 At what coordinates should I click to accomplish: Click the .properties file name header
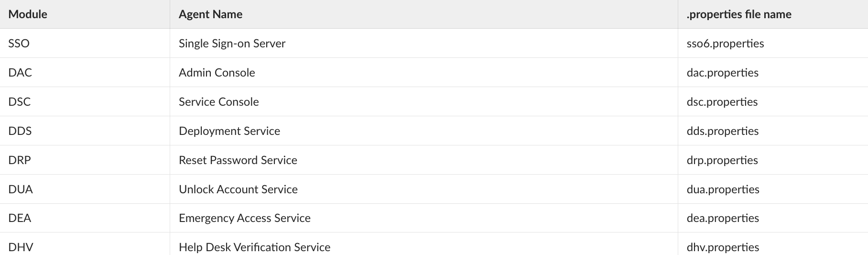738,14
